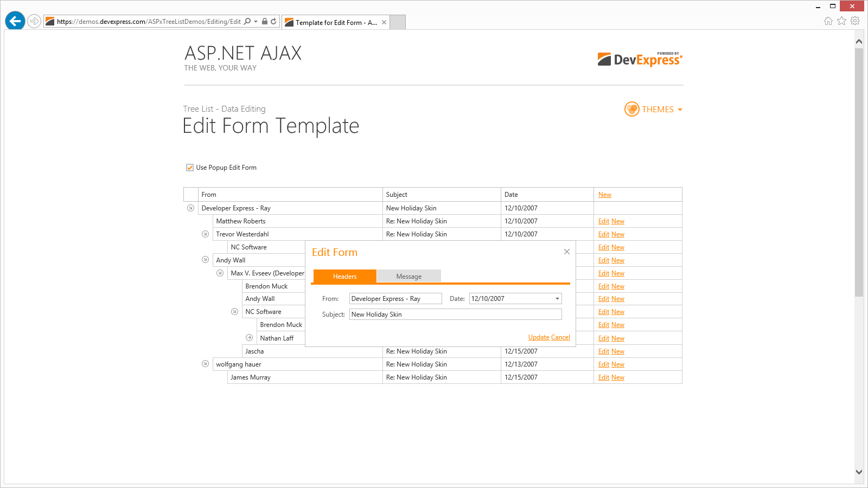Click the Themes palette icon

click(632, 109)
